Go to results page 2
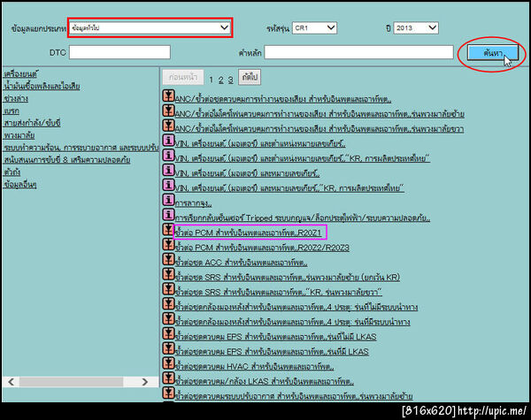 (x=220, y=80)
